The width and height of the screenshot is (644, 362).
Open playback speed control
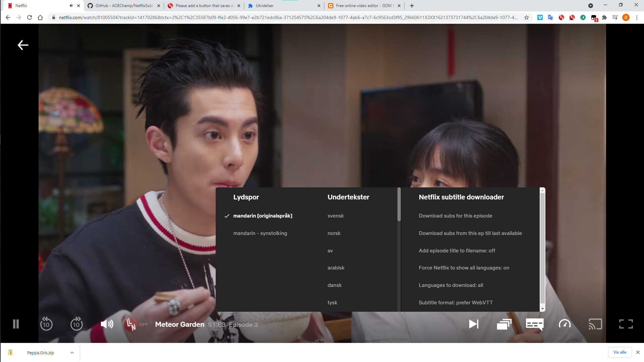(x=565, y=324)
